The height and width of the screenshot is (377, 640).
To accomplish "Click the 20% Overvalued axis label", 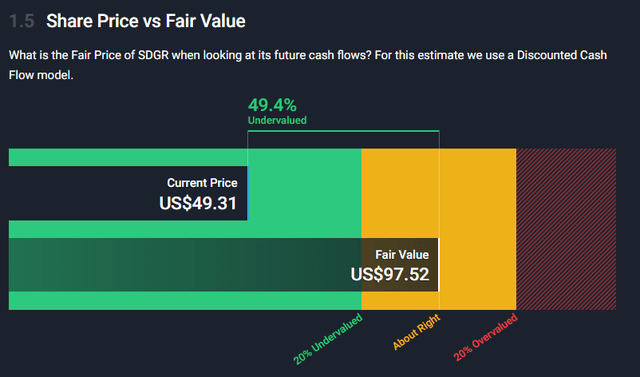I will tap(485, 337).
